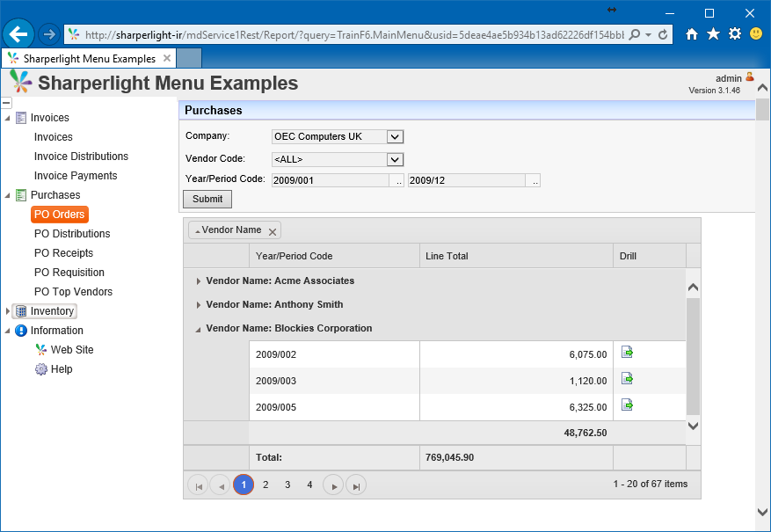Open Favorites star icon
This screenshot has height=532, width=771.
coord(713,34)
